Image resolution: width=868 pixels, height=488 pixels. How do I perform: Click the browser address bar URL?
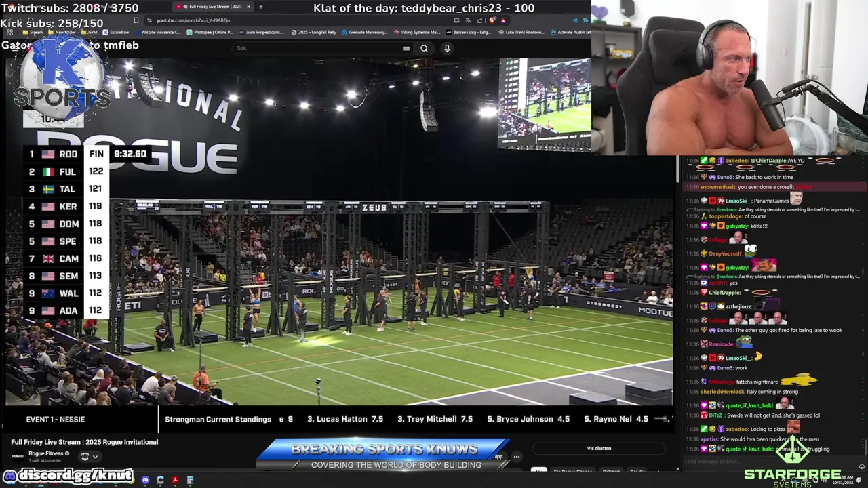coord(193,20)
